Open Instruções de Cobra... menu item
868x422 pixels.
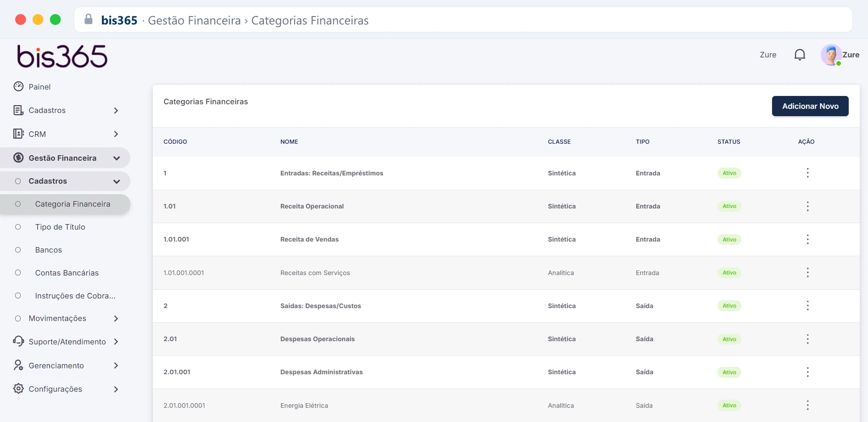(x=75, y=296)
